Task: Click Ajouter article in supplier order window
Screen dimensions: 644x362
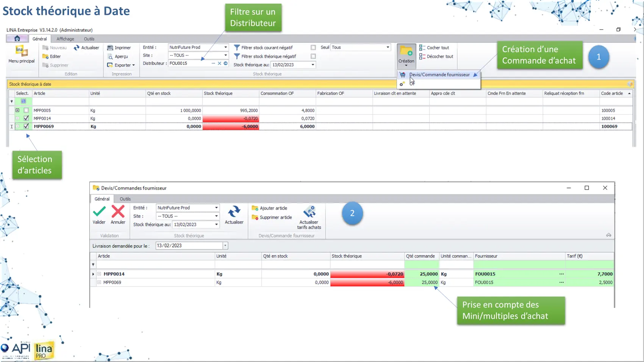Action: [273, 208]
